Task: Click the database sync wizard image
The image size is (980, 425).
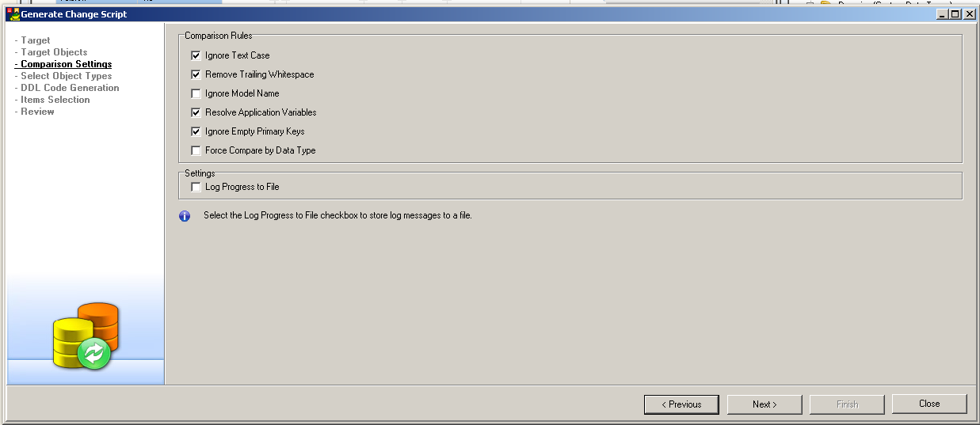Action: 86,336
